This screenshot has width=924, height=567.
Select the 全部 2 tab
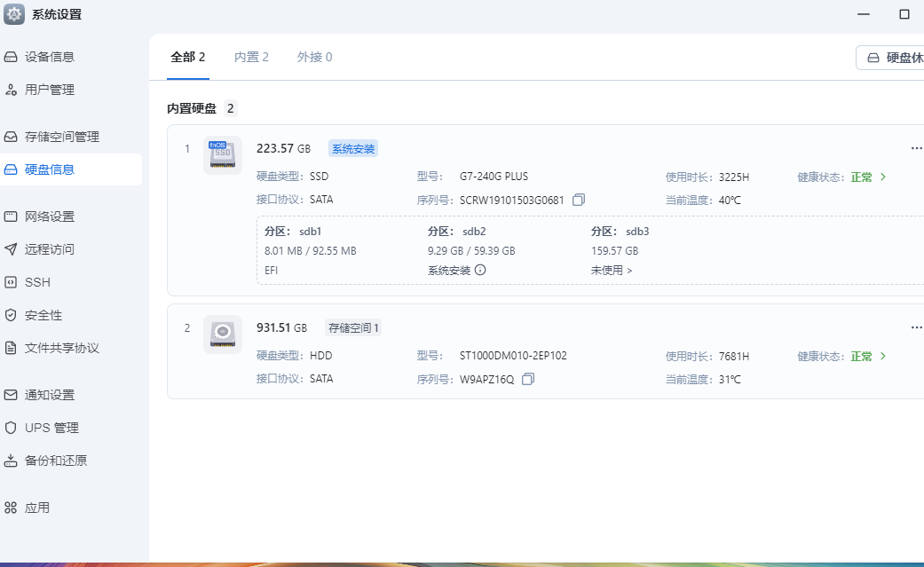pyautogui.click(x=187, y=57)
